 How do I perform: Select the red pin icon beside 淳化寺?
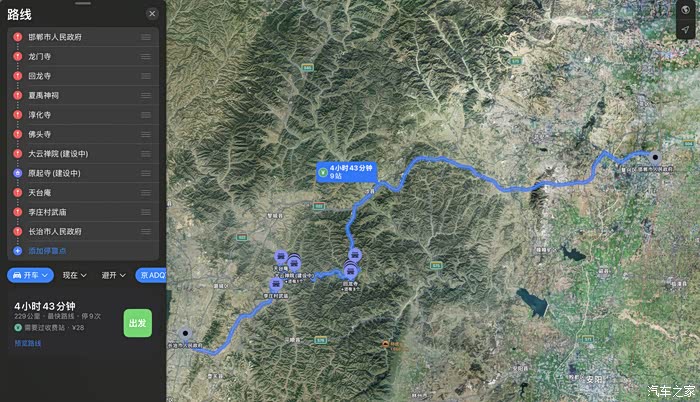pos(17,115)
